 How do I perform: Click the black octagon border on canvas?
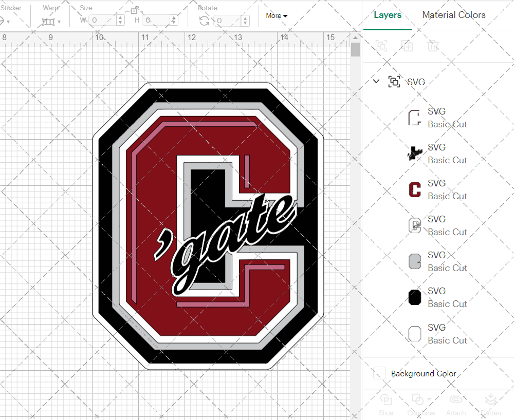click(x=105, y=226)
